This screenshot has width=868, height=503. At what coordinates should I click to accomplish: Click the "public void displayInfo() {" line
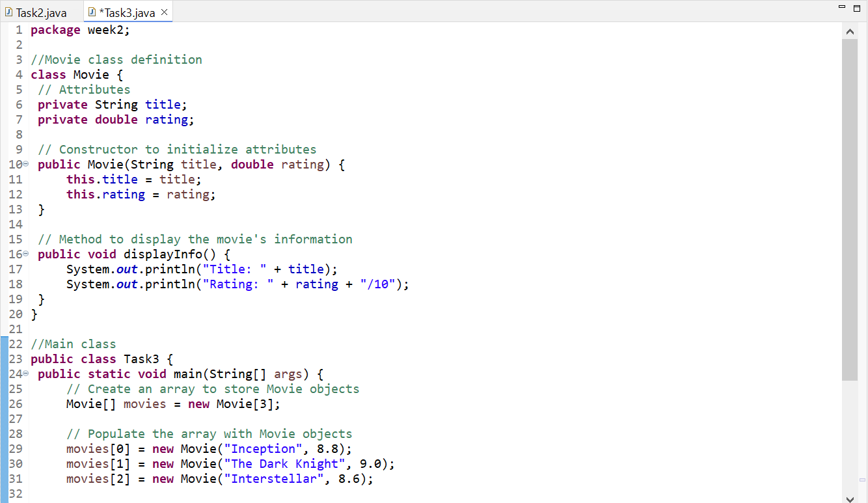point(134,254)
